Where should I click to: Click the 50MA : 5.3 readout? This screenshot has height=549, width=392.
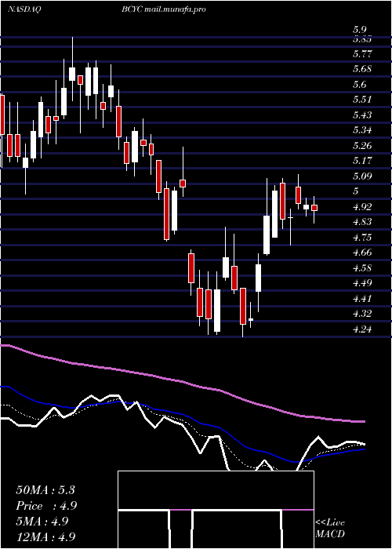point(45,490)
